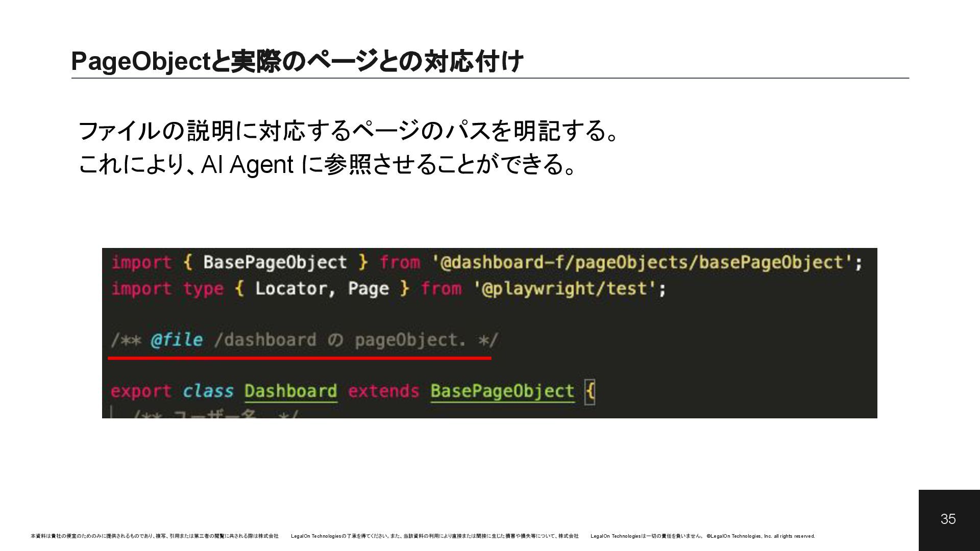Click the slide title PageObjectと実際のページとの対応付け
Image resolution: width=980 pixels, height=551 pixels.
point(297,62)
